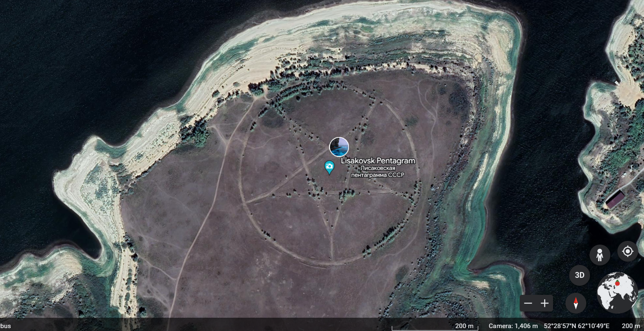
Task: Open Street View with the Pegman icon
Action: tap(600, 255)
